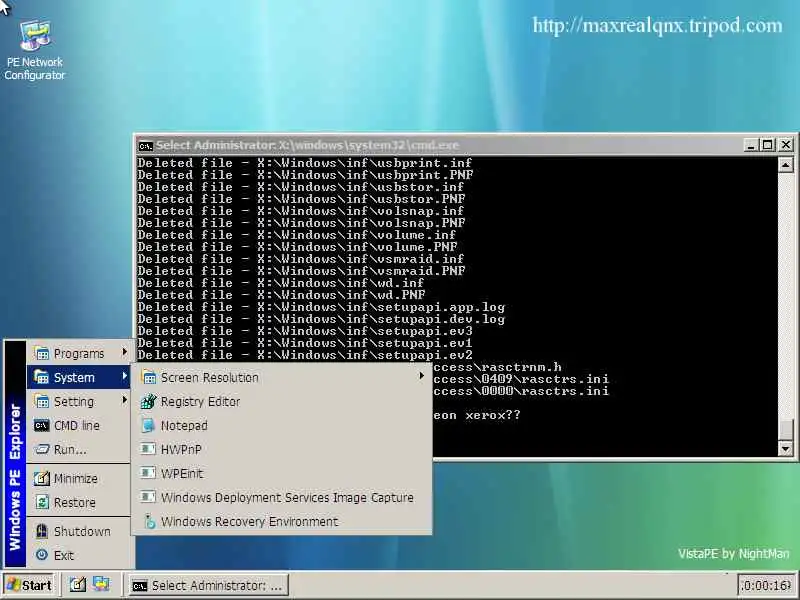Click the first quick launch icon beside Start
This screenshot has width=800, height=600.
pyautogui.click(x=78, y=584)
